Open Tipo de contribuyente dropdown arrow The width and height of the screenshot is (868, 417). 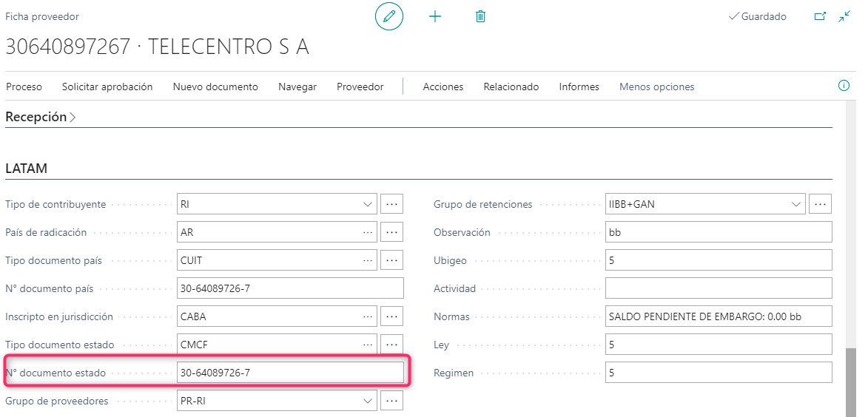(x=368, y=204)
